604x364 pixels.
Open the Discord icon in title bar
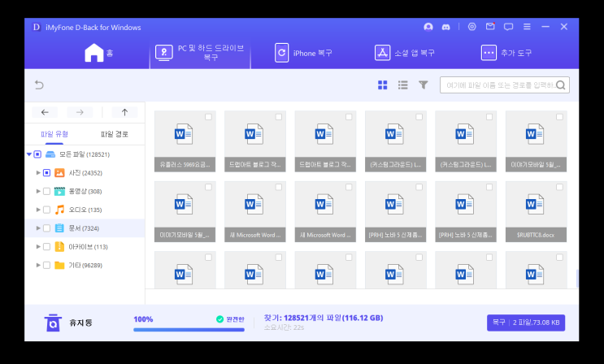(445, 27)
